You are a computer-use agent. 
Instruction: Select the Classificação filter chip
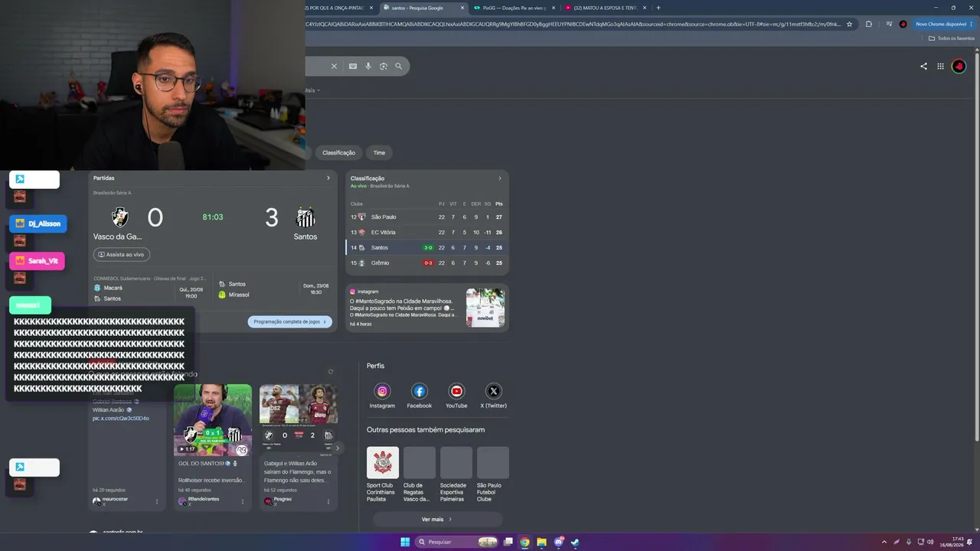click(338, 153)
